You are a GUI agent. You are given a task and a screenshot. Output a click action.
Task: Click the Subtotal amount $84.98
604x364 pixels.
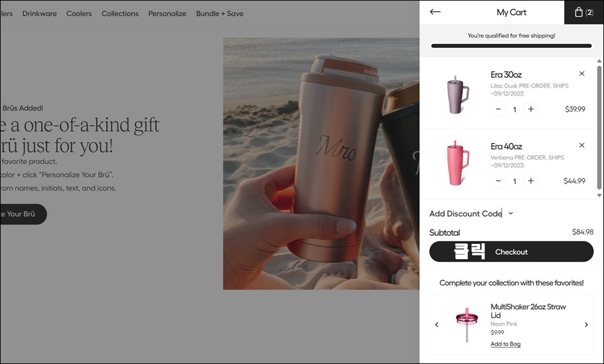coord(583,232)
